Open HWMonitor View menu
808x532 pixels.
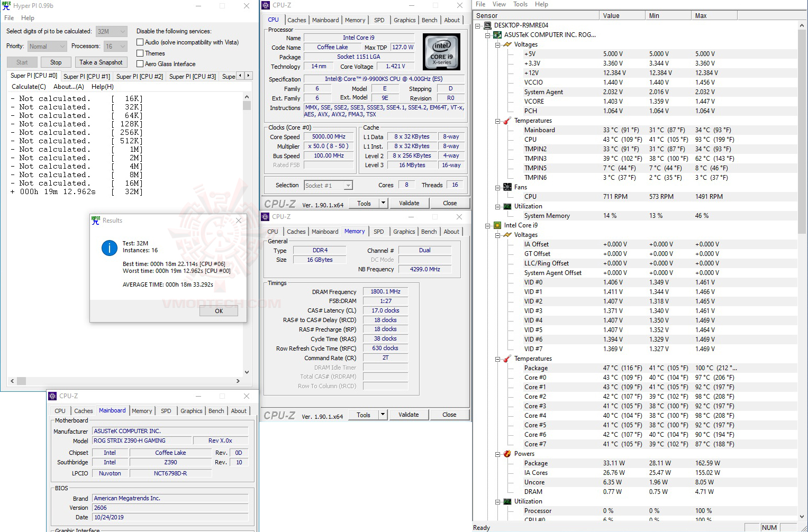[x=500, y=4]
